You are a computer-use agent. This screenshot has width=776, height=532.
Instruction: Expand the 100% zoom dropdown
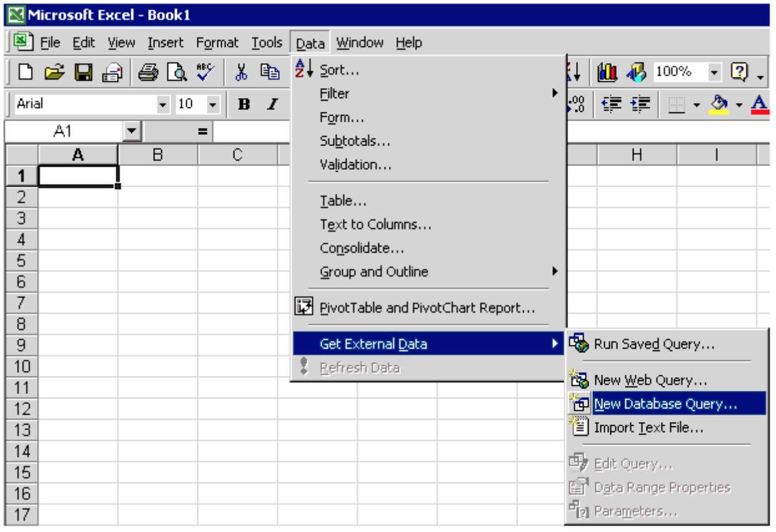pos(714,72)
